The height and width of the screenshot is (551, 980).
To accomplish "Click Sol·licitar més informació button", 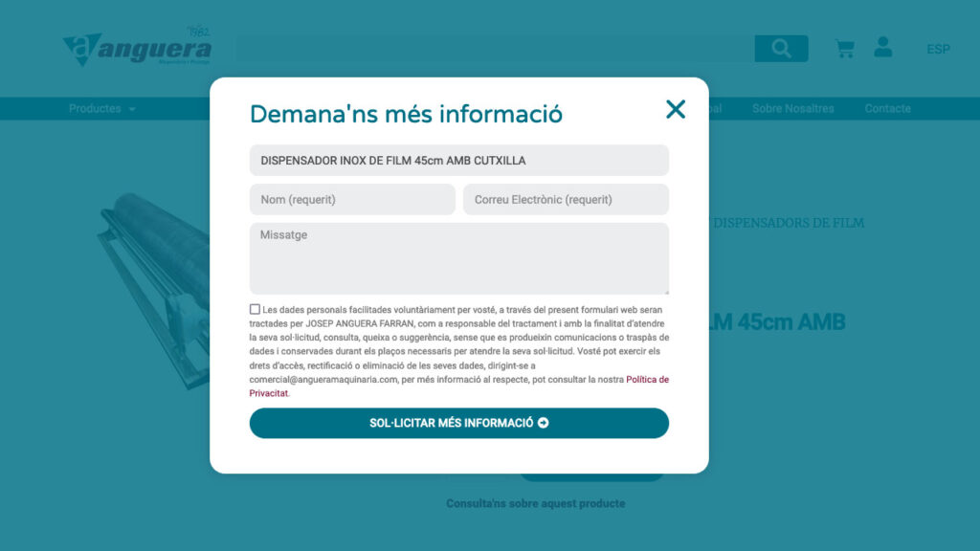I will [458, 423].
